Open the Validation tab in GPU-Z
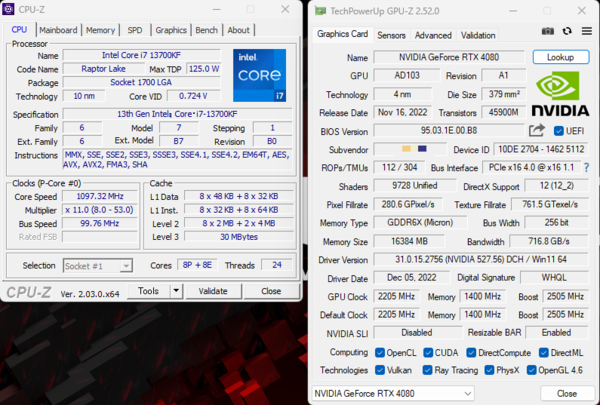The image size is (600, 405). 478,35
